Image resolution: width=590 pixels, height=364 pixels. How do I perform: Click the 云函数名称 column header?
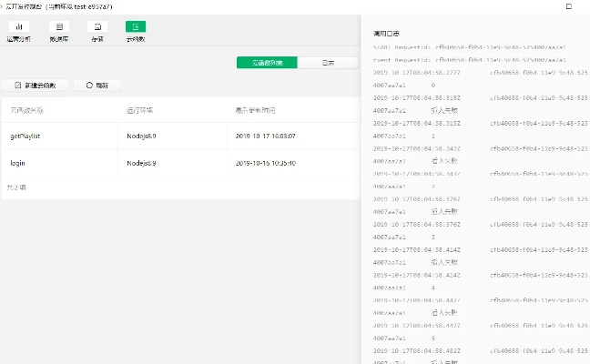(x=26, y=110)
